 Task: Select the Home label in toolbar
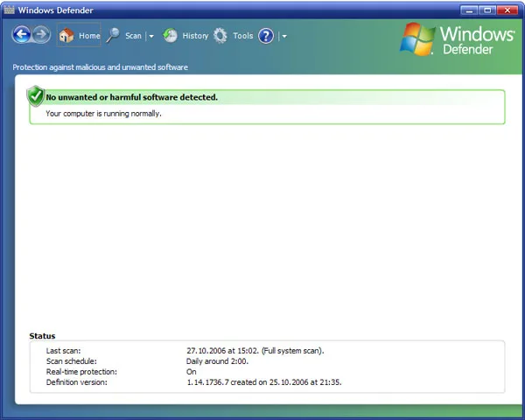tap(89, 36)
